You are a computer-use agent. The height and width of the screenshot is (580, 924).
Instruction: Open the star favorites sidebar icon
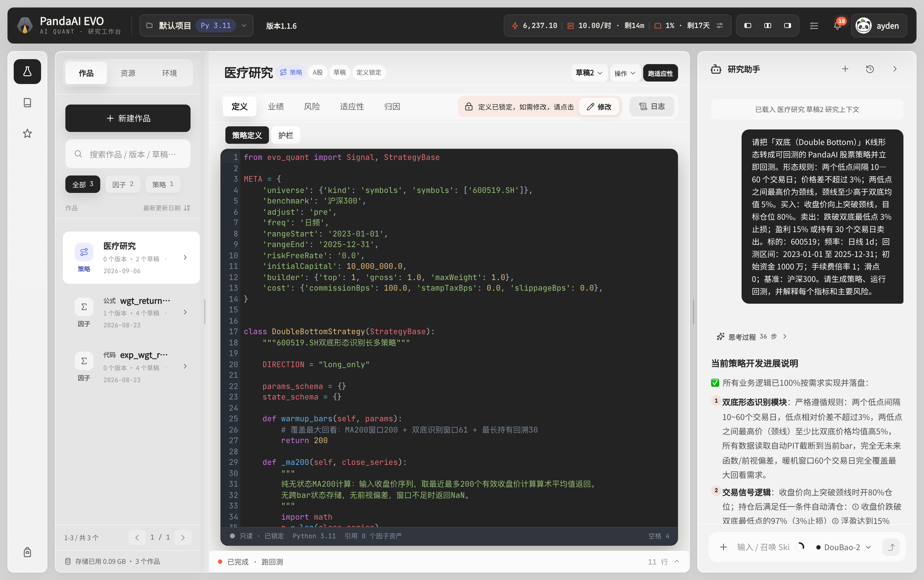tap(27, 133)
